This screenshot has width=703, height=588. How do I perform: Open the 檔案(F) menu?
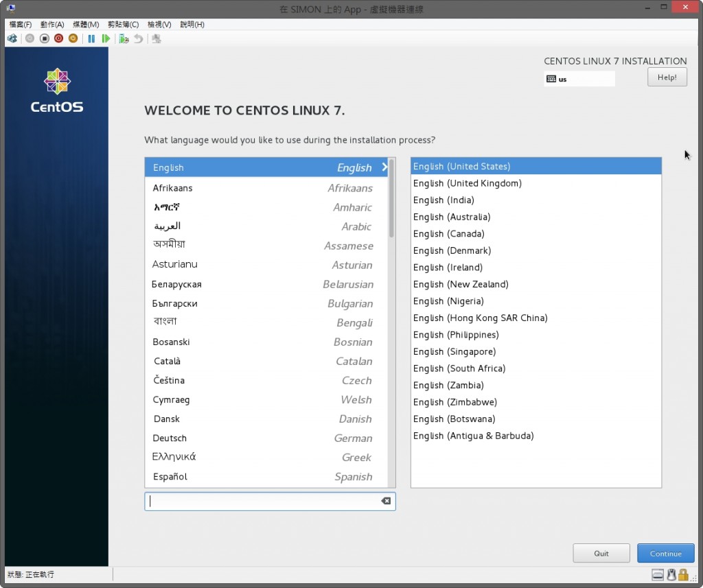click(20, 24)
